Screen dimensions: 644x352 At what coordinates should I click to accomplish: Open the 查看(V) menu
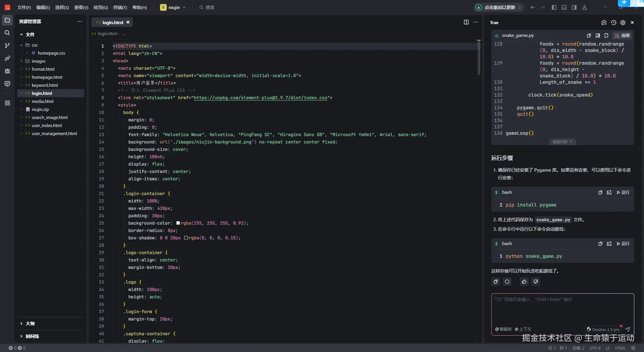point(81,7)
